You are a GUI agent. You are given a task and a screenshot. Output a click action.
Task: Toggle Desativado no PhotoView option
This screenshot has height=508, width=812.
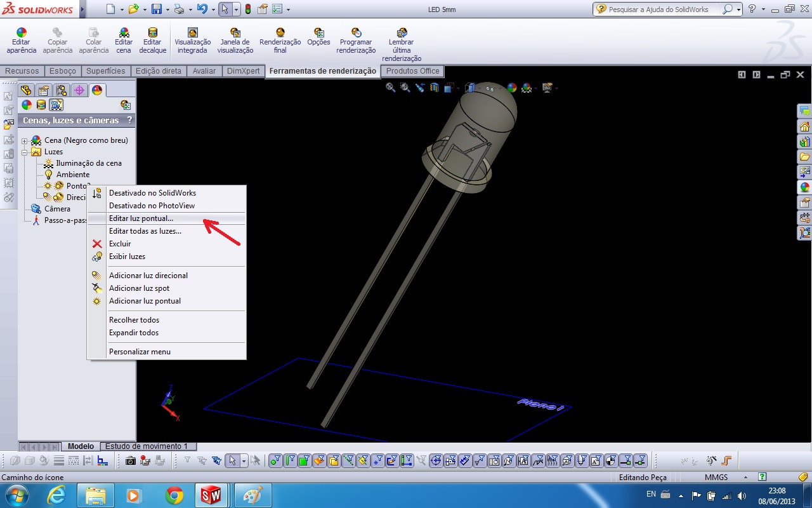pos(152,206)
